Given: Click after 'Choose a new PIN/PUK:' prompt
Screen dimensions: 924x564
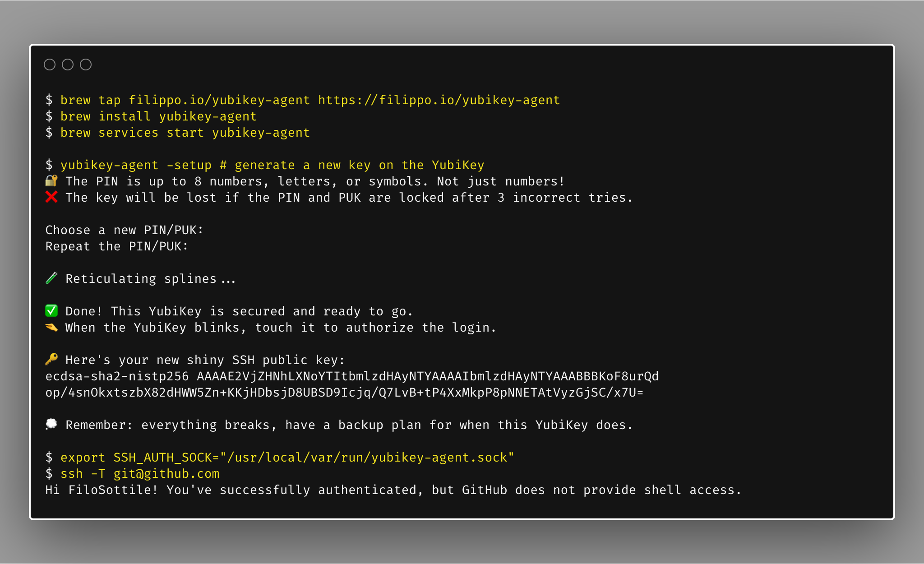Looking at the screenshot, I should pyautogui.click(x=212, y=230).
